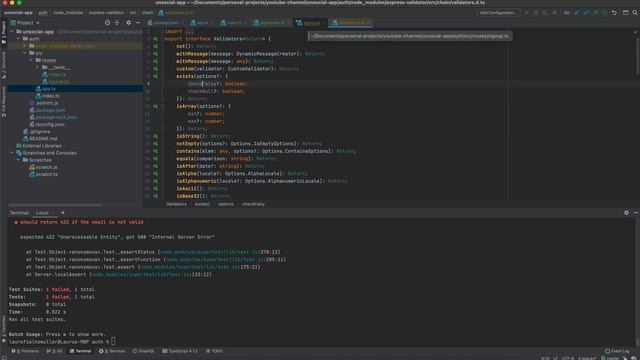This screenshot has height=360, width=640.
Task: Open Project tool window from left stripe
Action: (x=4, y=33)
